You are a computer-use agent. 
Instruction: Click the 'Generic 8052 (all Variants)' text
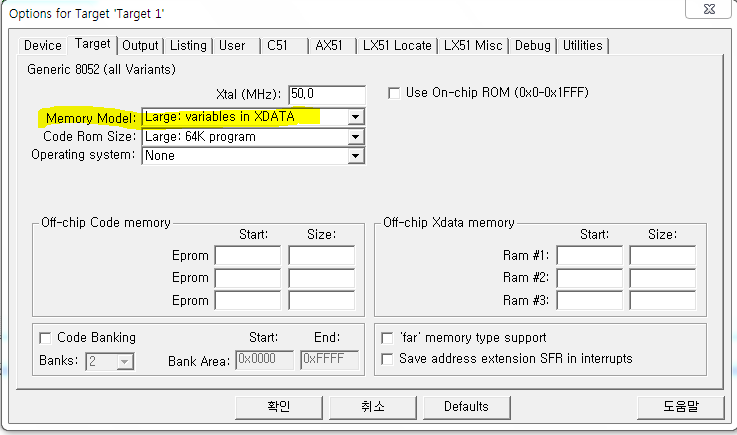102,70
